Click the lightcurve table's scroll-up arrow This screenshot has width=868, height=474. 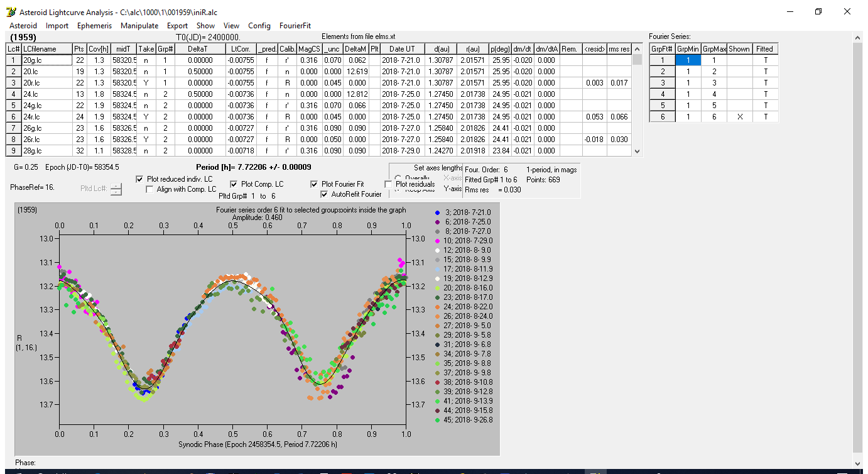tap(637, 49)
